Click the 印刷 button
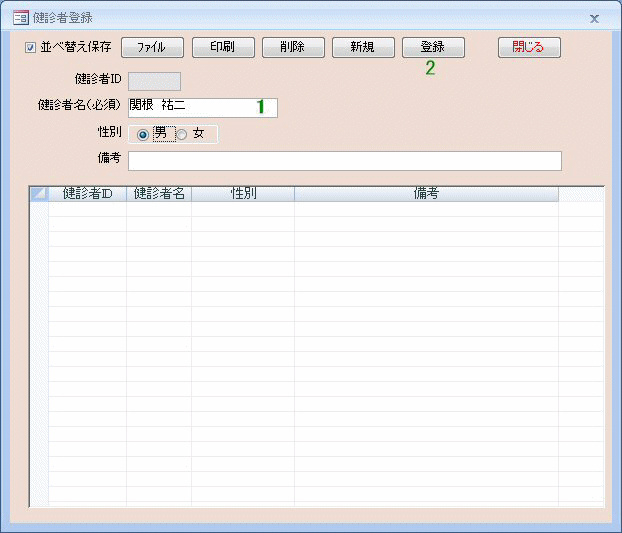This screenshot has width=622, height=533. pos(223,48)
